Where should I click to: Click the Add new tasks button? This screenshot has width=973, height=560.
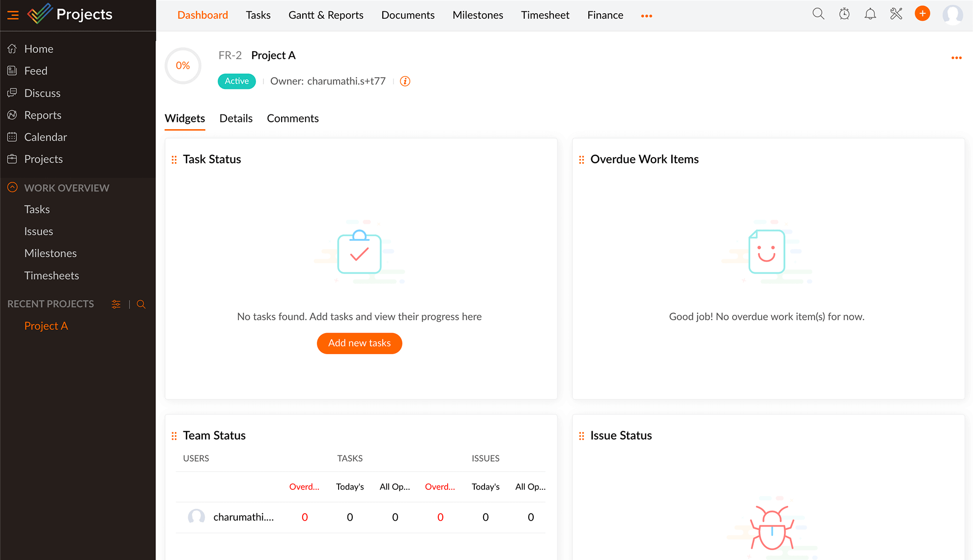[x=359, y=343]
